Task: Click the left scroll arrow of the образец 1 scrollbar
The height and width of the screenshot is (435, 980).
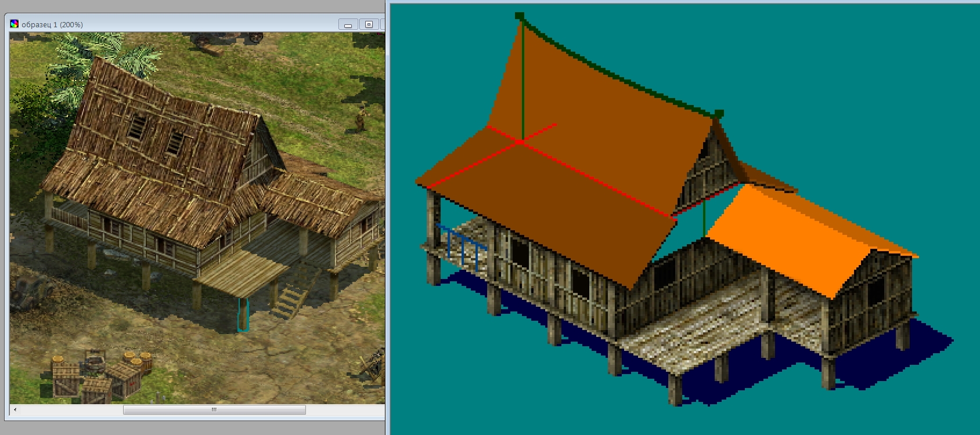Action: 15,409
